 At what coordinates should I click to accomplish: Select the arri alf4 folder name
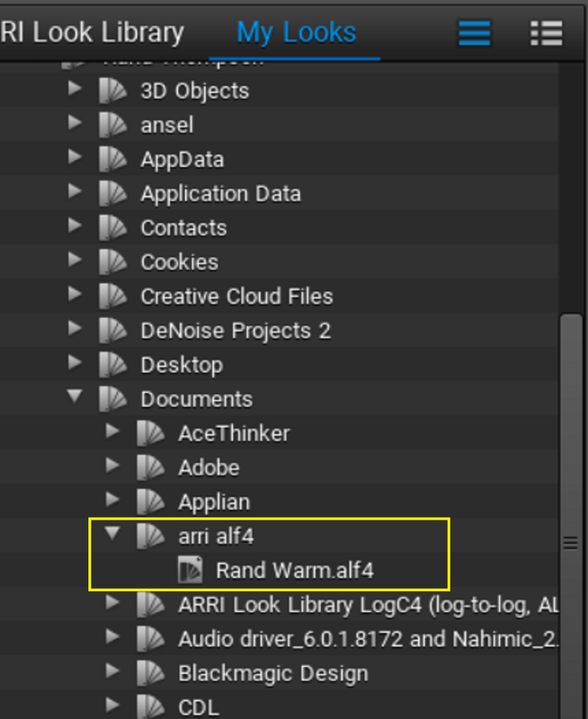[216, 537]
